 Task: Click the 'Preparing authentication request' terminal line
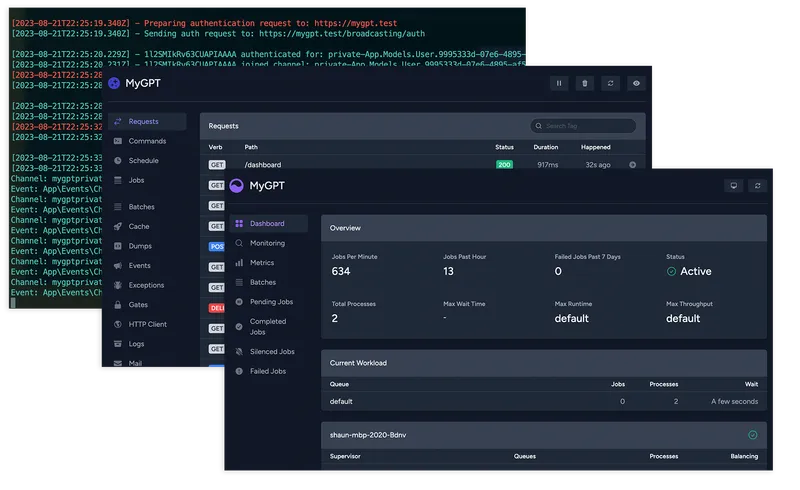click(204, 23)
